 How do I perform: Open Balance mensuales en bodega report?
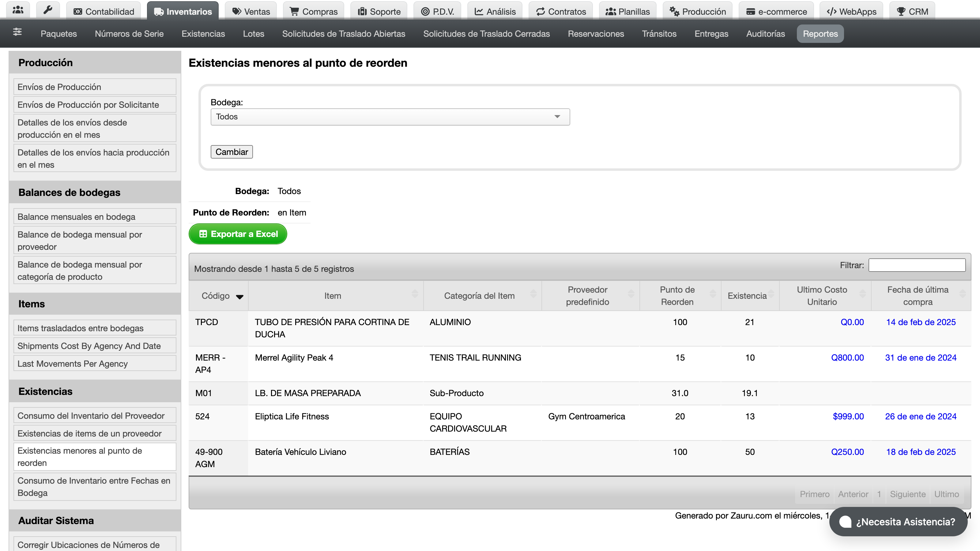point(95,217)
